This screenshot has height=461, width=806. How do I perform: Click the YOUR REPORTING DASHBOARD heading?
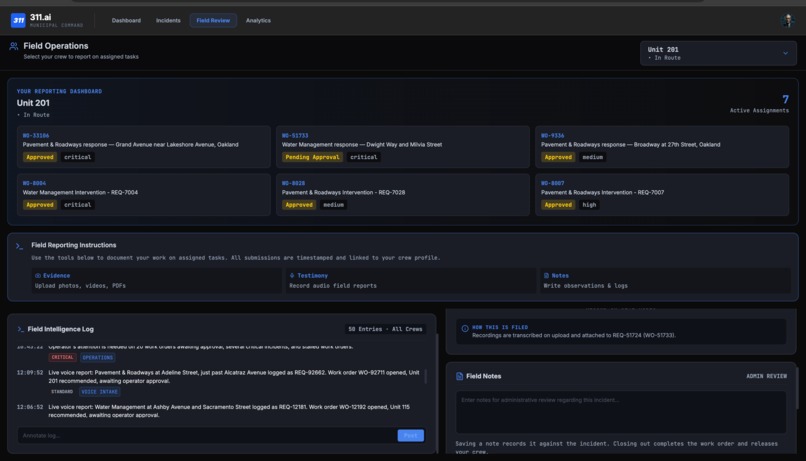tap(59, 91)
